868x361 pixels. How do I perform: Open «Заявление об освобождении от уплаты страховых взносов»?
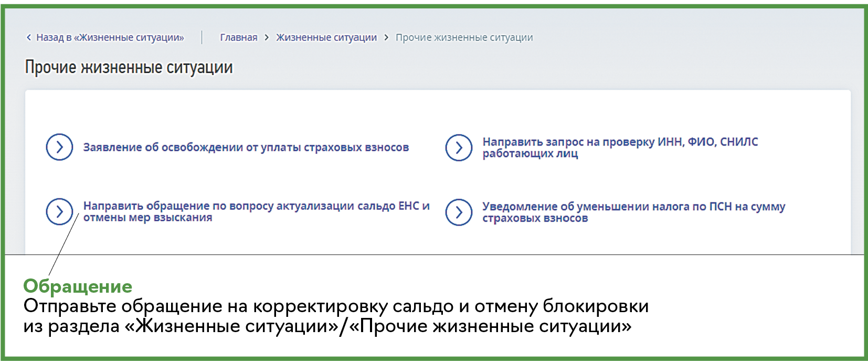246,147
